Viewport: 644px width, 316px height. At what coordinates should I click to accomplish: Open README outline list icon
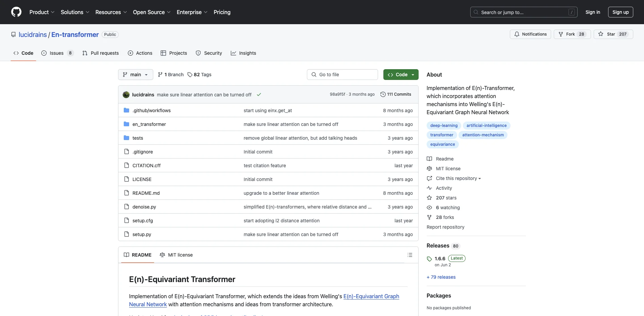point(410,255)
